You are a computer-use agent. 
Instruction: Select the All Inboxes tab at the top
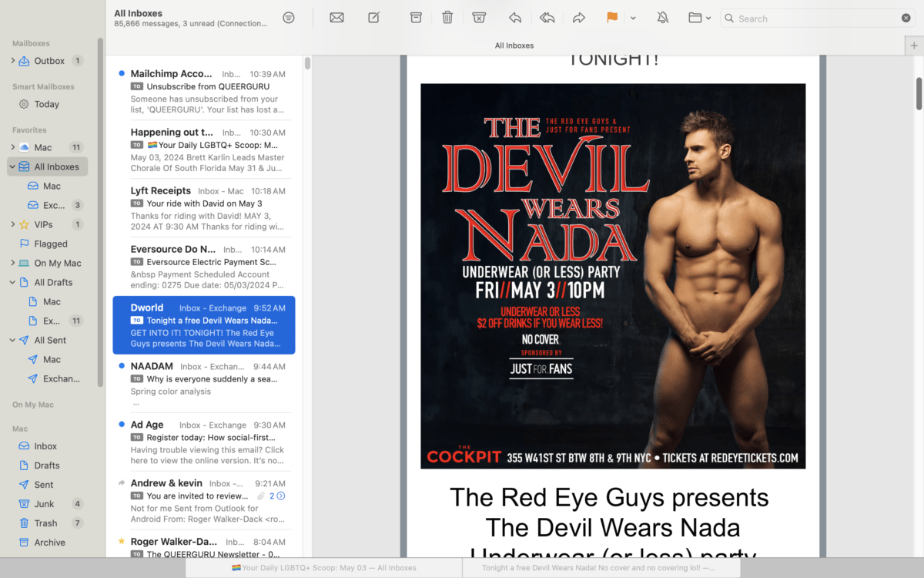pyautogui.click(x=514, y=45)
